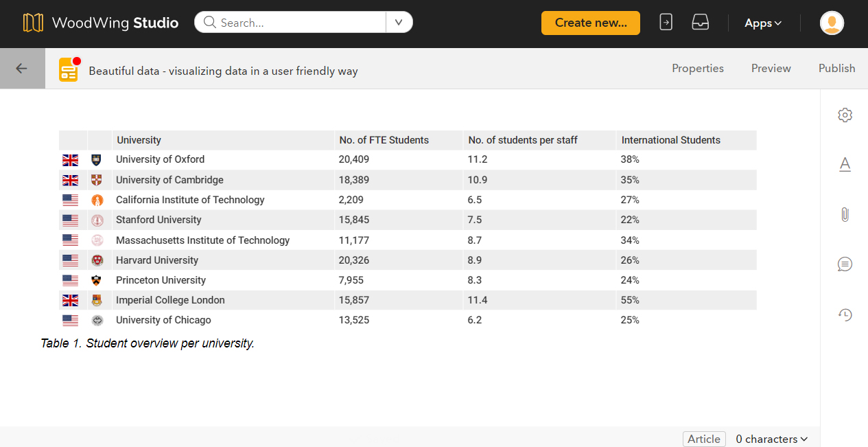Viewport: 868px width, 447px height.
Task: View version history with the clock icon
Action: tap(845, 314)
